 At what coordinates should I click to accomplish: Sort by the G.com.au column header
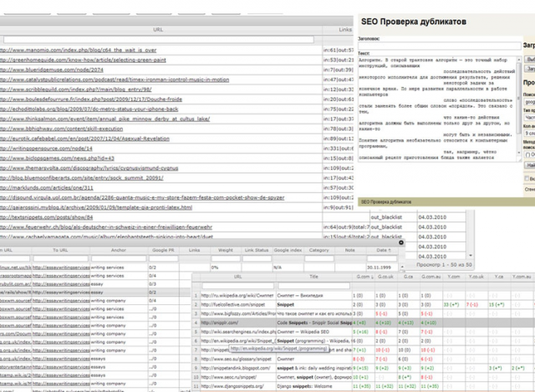click(431, 277)
